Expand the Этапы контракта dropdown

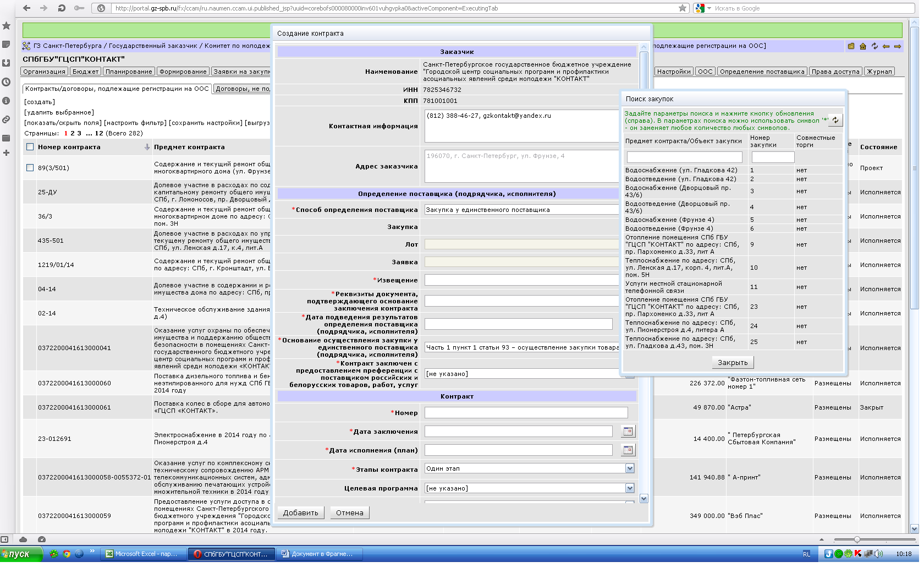[630, 468]
